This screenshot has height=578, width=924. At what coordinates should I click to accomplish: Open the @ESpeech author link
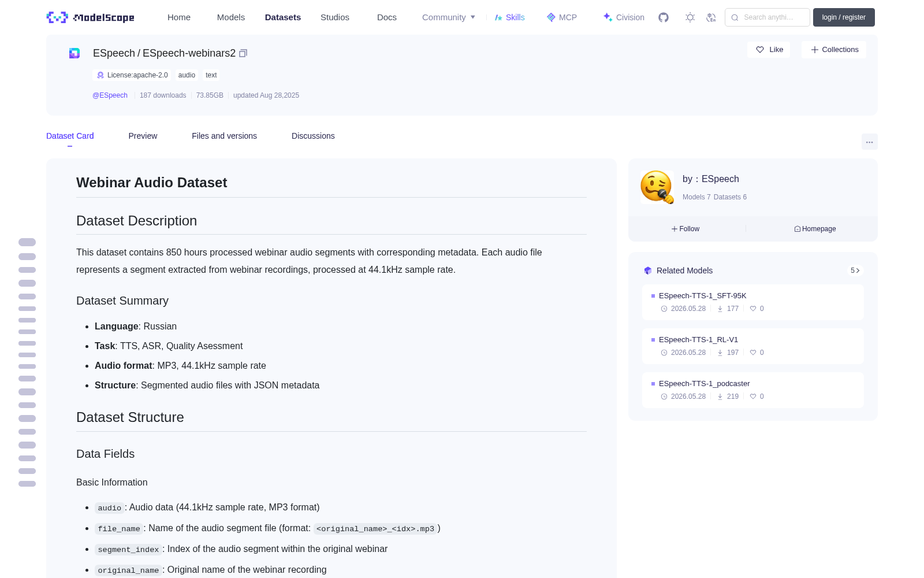(x=110, y=95)
